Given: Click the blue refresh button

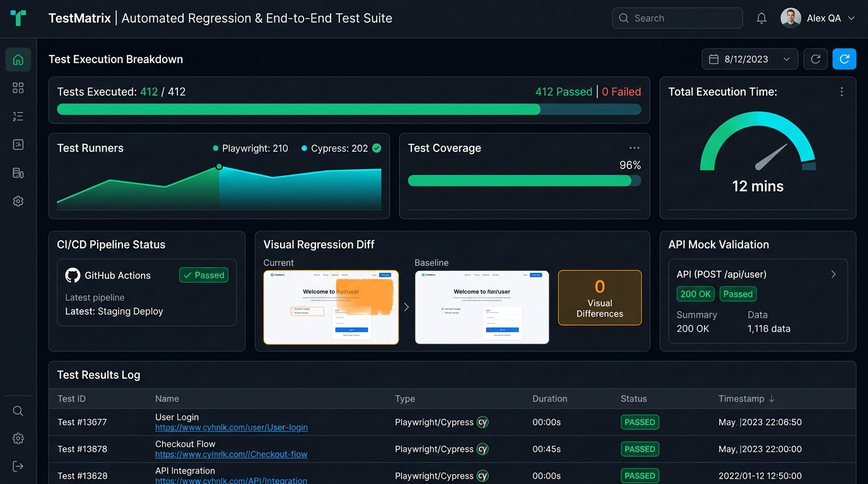Looking at the screenshot, I should coord(845,59).
